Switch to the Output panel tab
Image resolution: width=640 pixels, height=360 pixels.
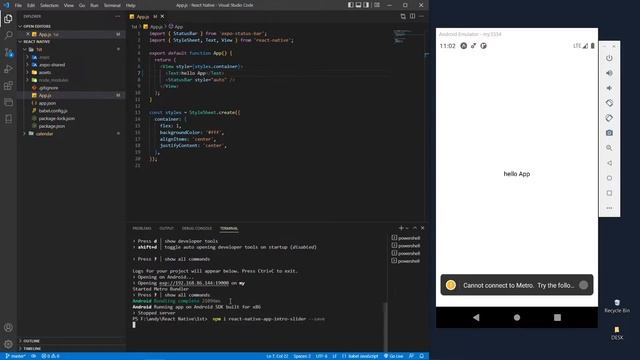point(166,228)
